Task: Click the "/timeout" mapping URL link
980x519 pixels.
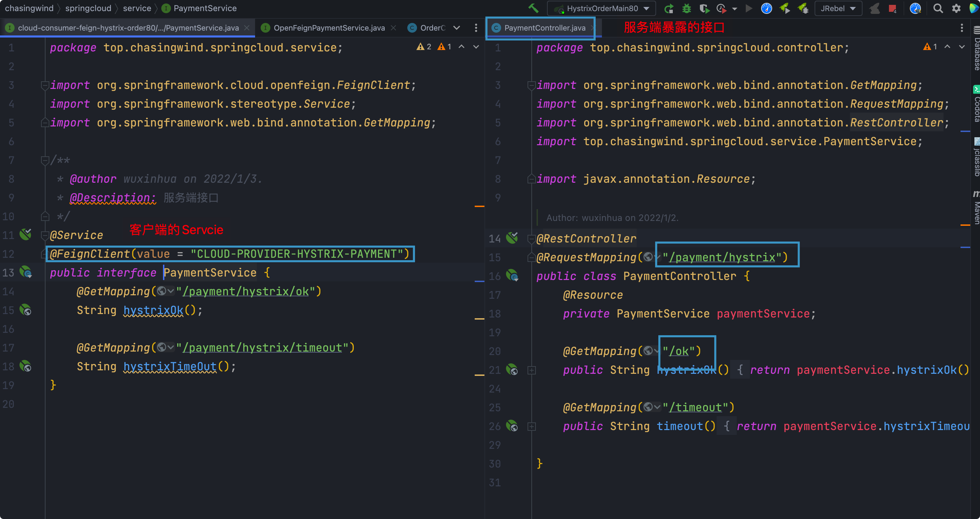Action: (x=695, y=407)
